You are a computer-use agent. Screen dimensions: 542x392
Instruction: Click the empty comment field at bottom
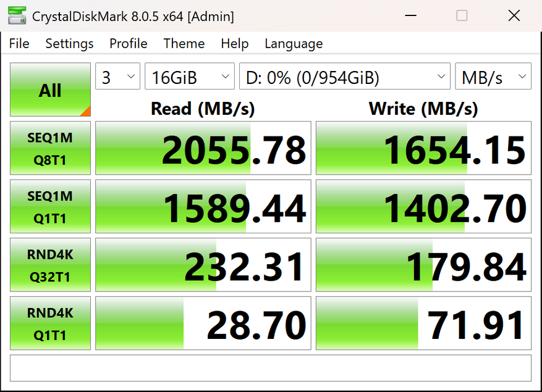click(x=271, y=368)
